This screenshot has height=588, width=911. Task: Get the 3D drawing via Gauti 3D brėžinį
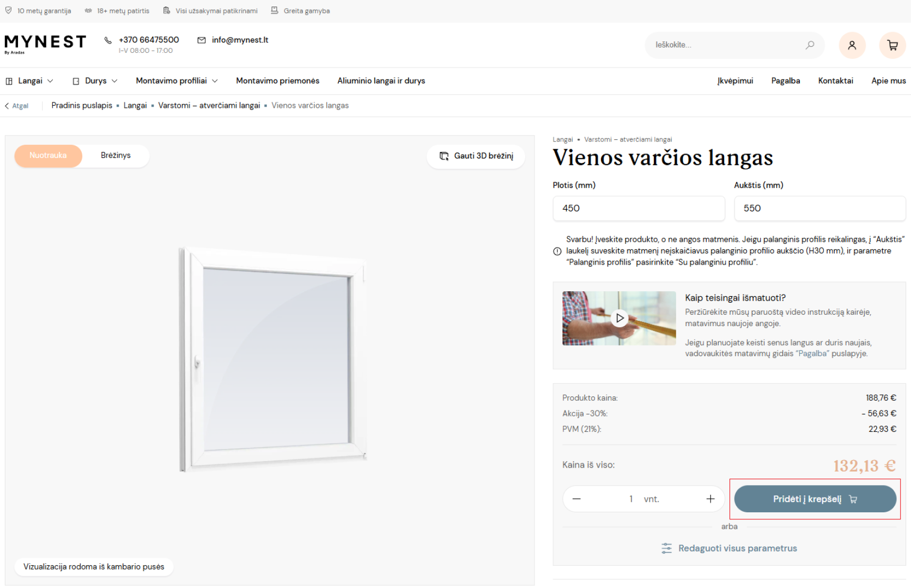click(x=476, y=156)
